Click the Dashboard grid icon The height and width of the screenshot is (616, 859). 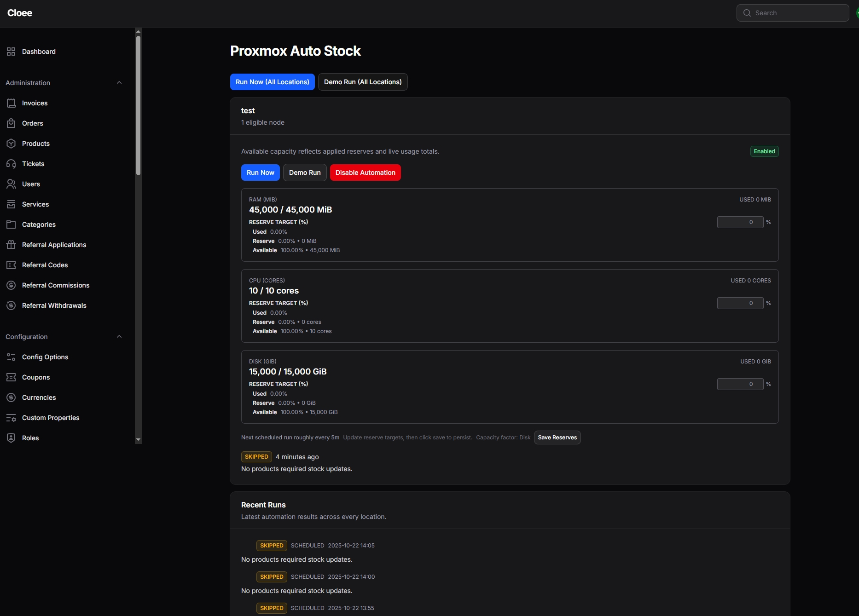pyautogui.click(x=11, y=52)
